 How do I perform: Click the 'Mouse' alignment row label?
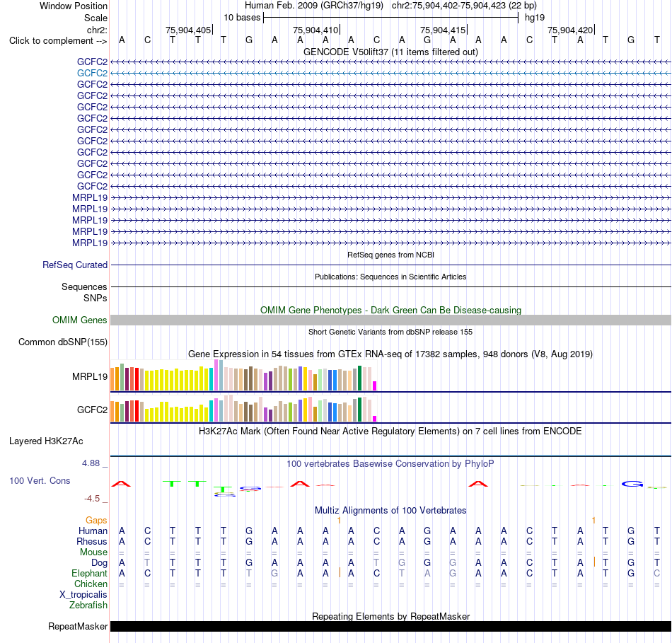[x=93, y=552]
